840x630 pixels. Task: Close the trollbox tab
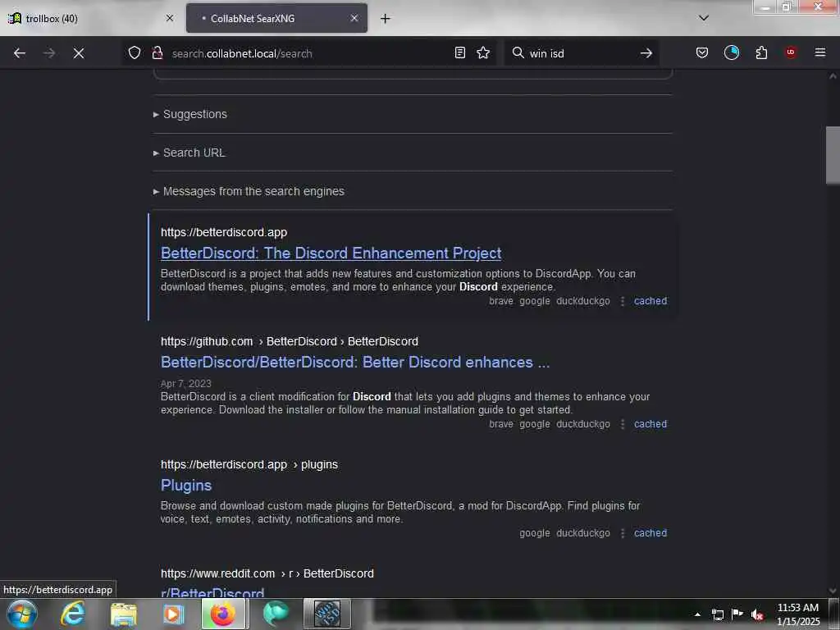(x=170, y=18)
